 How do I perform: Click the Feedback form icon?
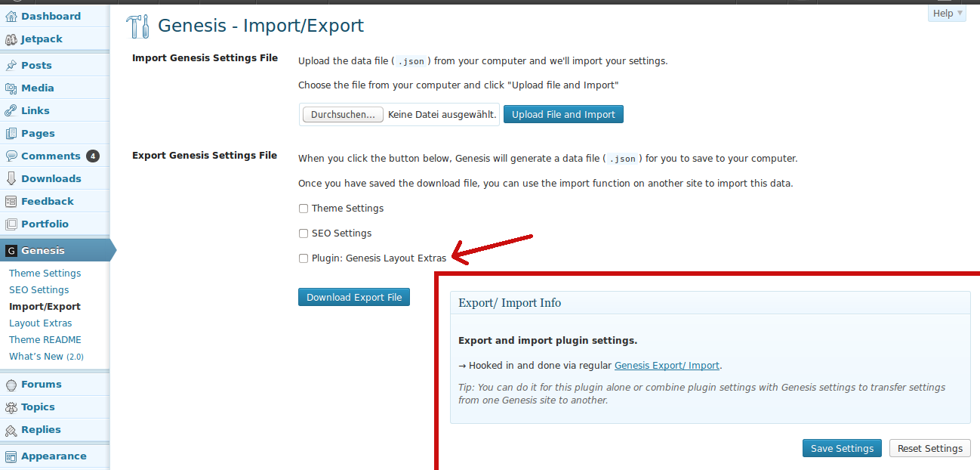(11, 201)
